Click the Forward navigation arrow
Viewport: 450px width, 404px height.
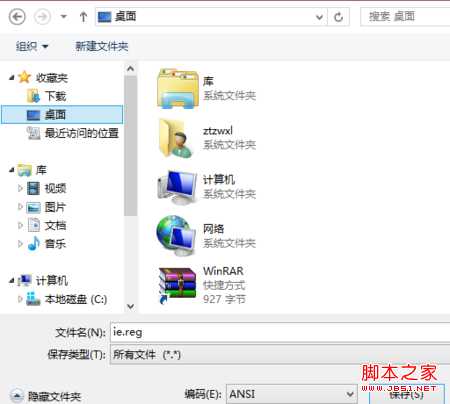pos(43,16)
